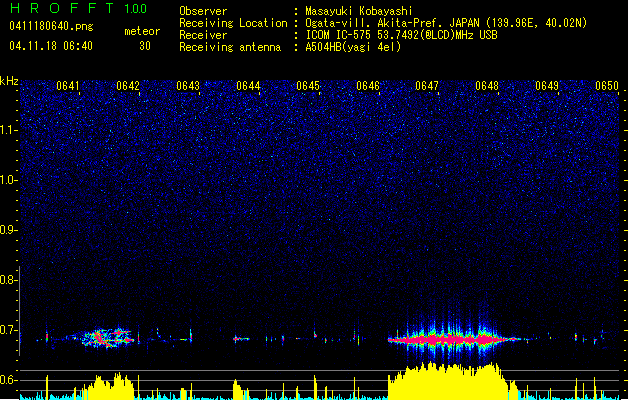Image resolution: width=629 pixels, height=400 pixels.
Task: Click the 0.7 kHz frequency axis label
Action: 9,330
